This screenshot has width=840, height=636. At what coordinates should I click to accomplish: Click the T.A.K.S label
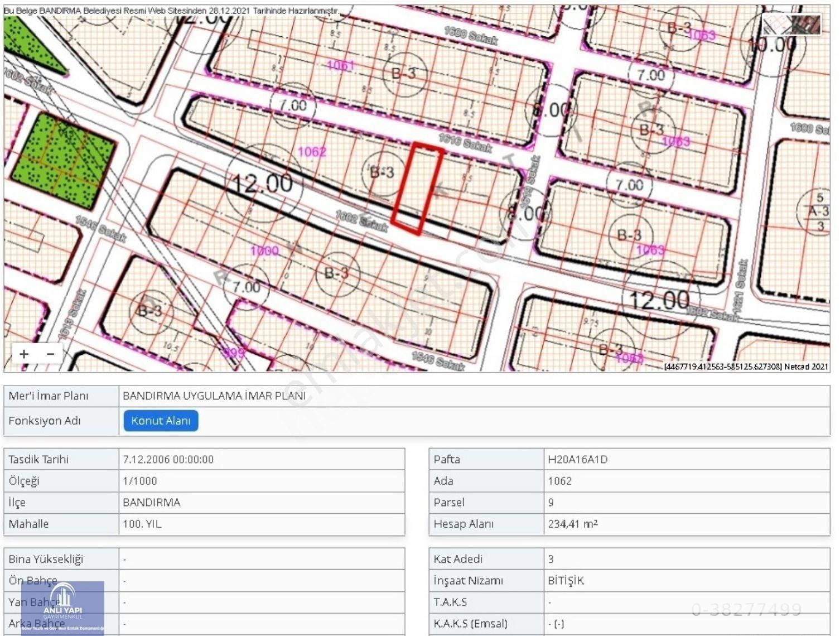pyautogui.click(x=451, y=602)
